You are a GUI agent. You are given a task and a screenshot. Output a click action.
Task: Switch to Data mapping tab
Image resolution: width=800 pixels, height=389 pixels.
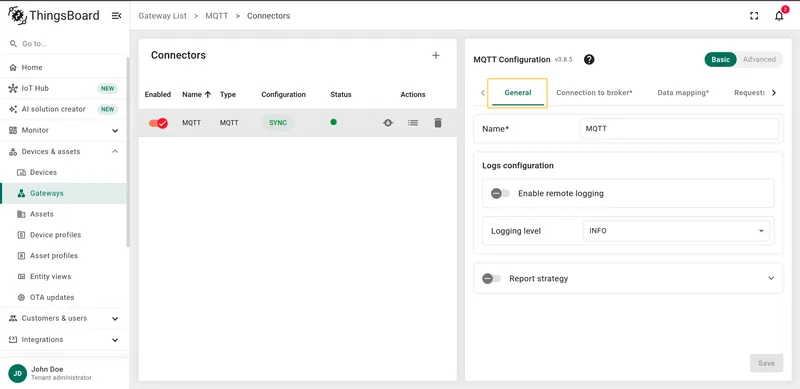683,93
